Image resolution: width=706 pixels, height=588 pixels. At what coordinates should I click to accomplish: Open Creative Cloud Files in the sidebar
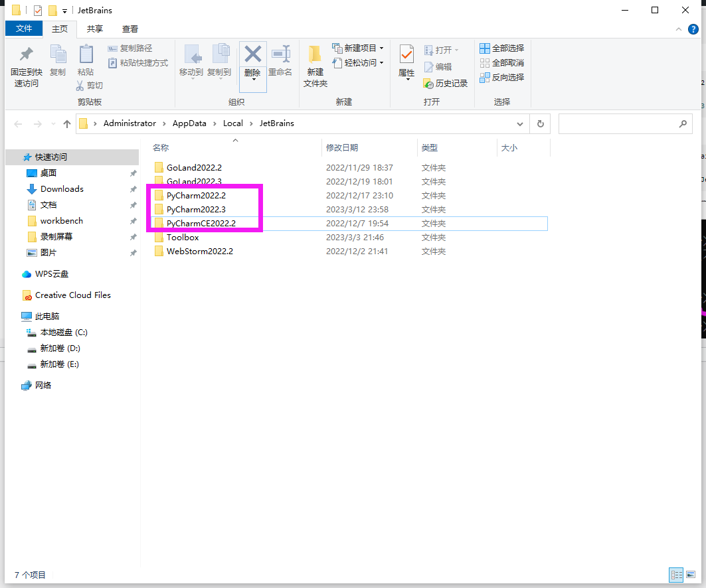tap(73, 295)
